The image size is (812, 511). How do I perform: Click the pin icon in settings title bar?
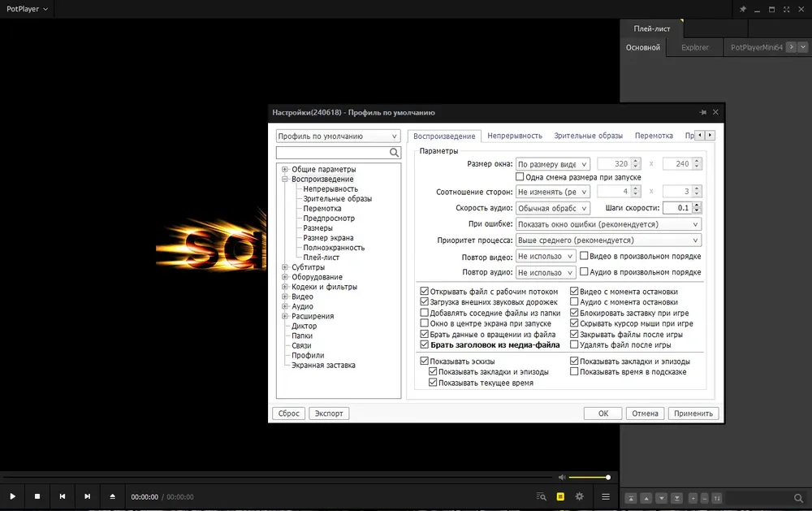702,112
